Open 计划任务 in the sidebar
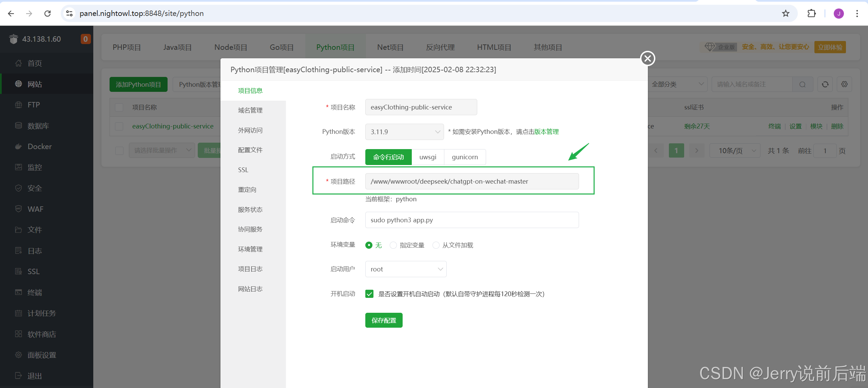868x388 pixels. point(41,313)
